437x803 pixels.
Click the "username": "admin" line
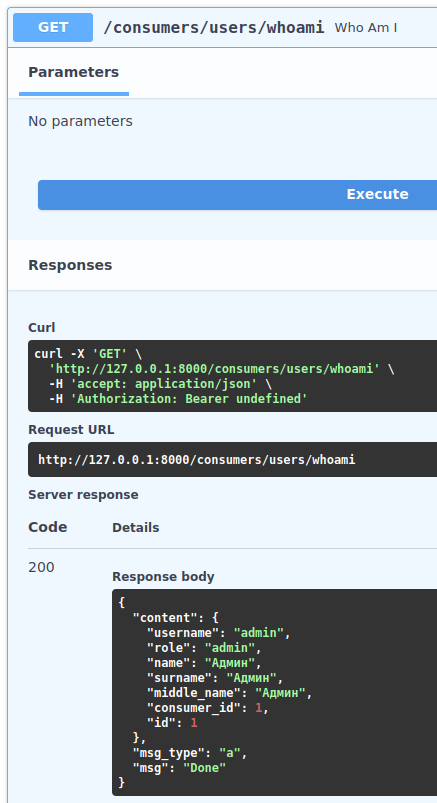[x=219, y=633]
